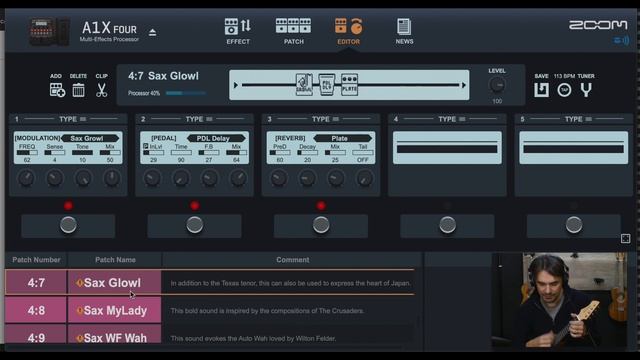Toggle empty slot 4 footswitch
The width and height of the screenshot is (640, 360).
click(447, 225)
